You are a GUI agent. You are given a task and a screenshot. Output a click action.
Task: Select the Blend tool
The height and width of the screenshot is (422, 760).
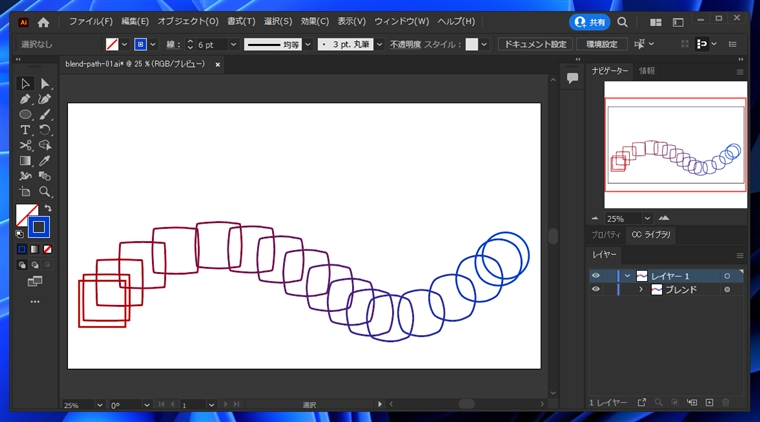coord(45,176)
